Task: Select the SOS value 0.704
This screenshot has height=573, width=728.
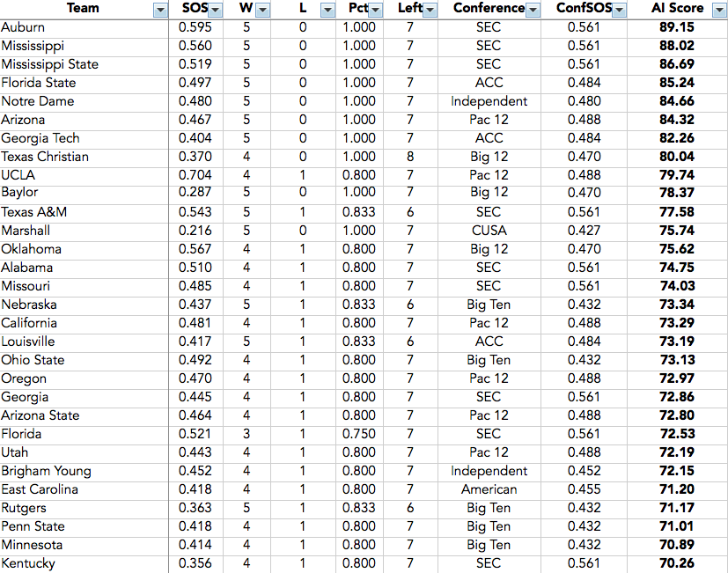Action: pos(195,175)
